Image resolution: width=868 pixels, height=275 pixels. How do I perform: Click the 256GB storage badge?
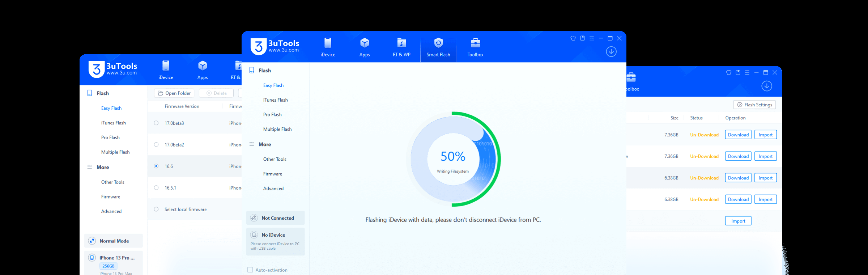109,266
